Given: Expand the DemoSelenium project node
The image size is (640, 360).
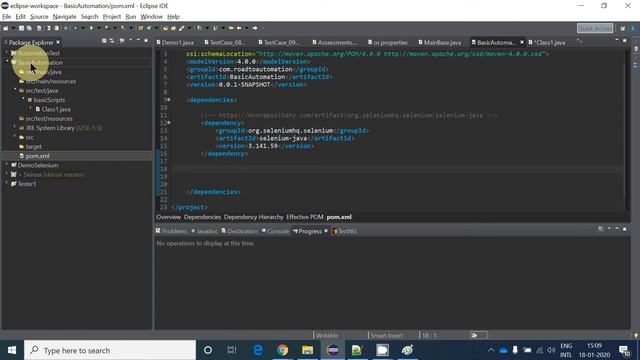Looking at the screenshot, I should (x=7, y=165).
